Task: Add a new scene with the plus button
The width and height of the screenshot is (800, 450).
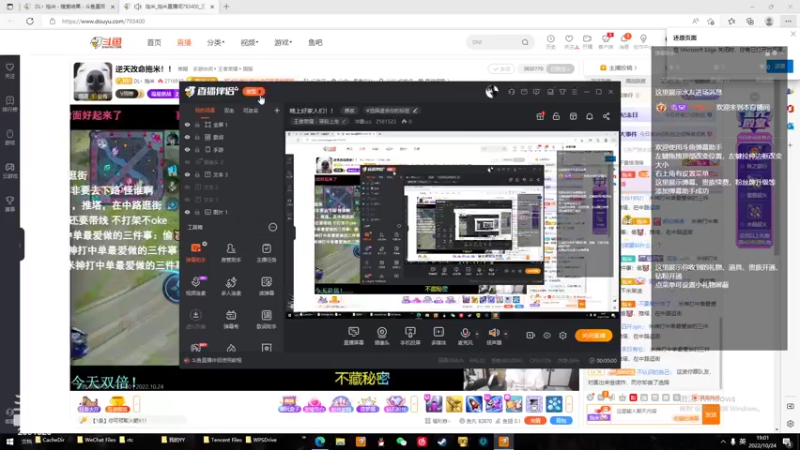Action: coord(277,110)
